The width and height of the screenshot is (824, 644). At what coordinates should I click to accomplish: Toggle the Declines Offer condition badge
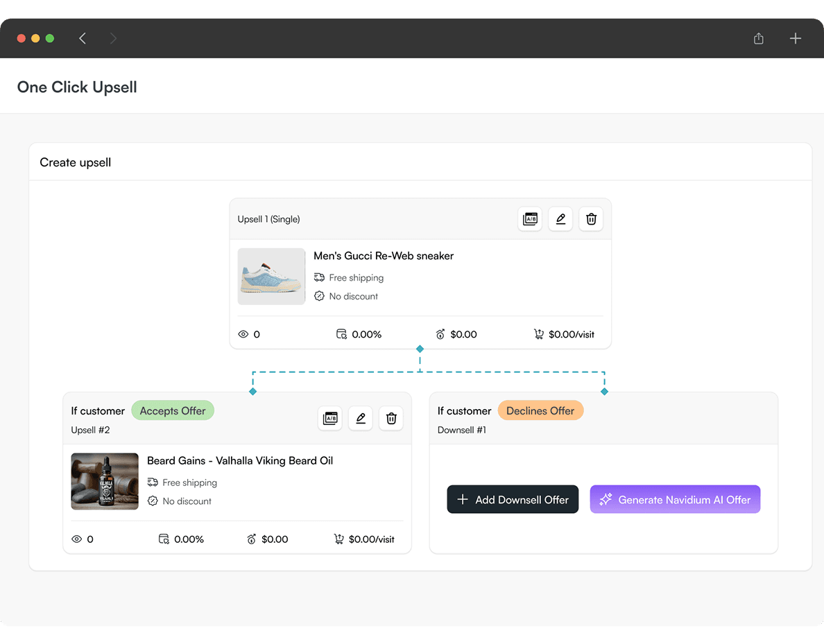[540, 410]
